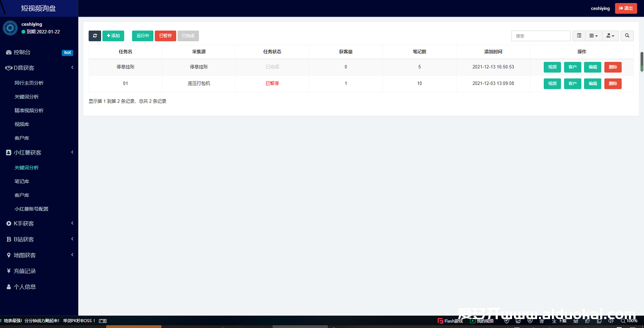
Task: Click the 任务名 column header
Action: pyautogui.click(x=125, y=52)
